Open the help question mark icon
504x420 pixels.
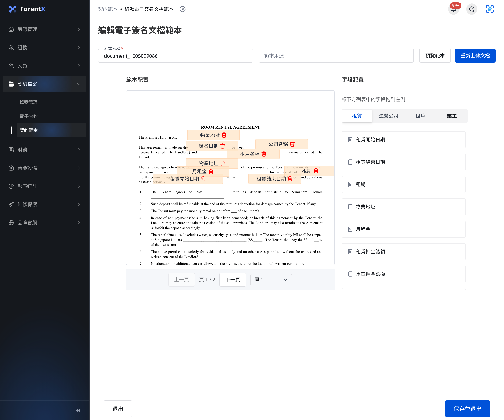(x=472, y=9)
